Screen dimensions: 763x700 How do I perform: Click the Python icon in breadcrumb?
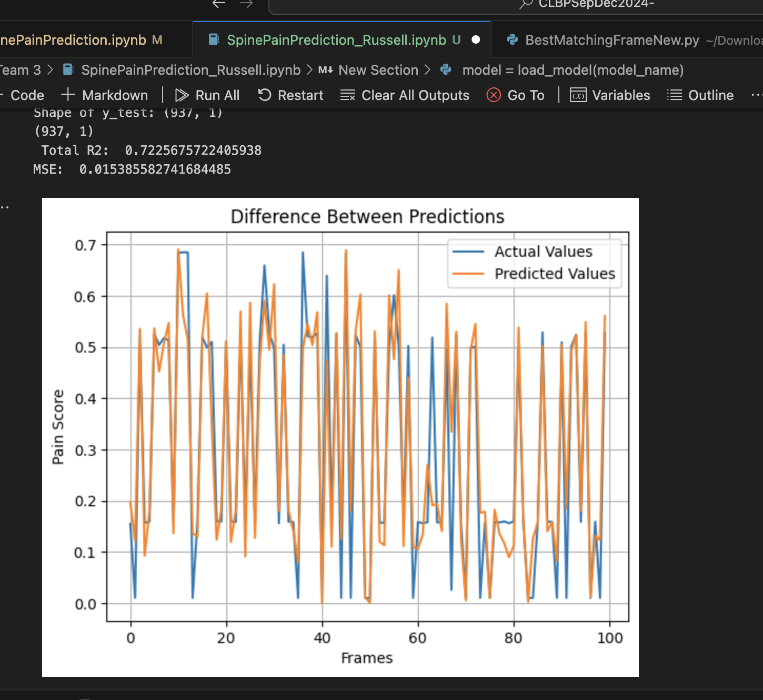(446, 69)
